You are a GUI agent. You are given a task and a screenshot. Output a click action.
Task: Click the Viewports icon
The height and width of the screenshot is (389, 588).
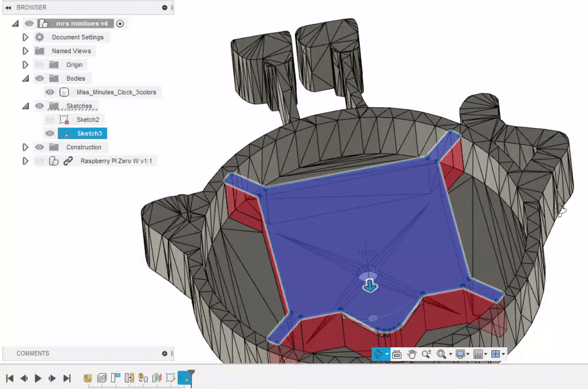(x=496, y=354)
